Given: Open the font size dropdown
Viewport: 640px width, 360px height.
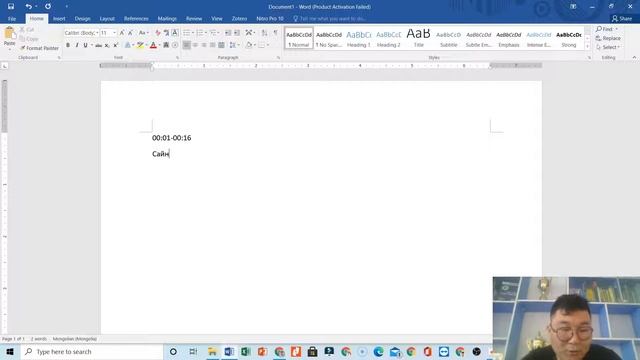Looking at the screenshot, I should 114,33.
